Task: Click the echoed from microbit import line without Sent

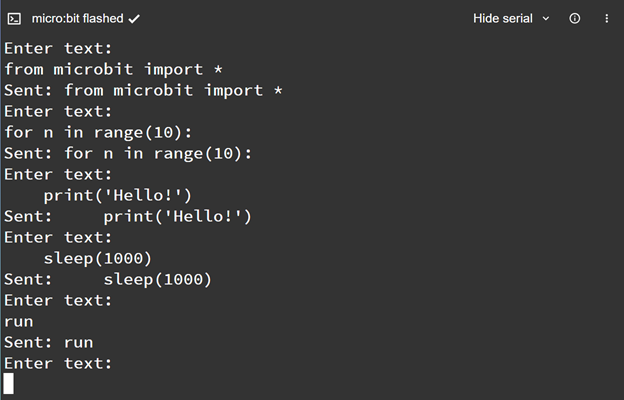Action: pos(113,69)
